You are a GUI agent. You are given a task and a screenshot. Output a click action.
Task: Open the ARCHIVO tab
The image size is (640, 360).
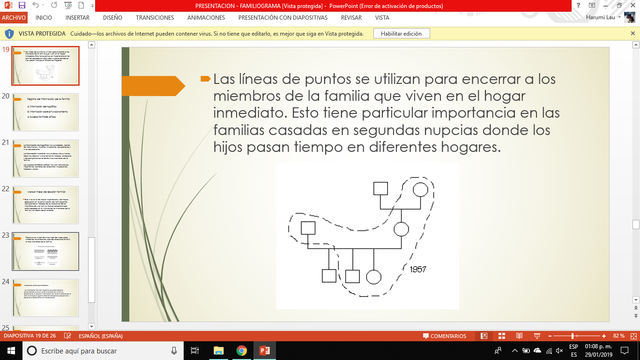[x=13, y=18]
